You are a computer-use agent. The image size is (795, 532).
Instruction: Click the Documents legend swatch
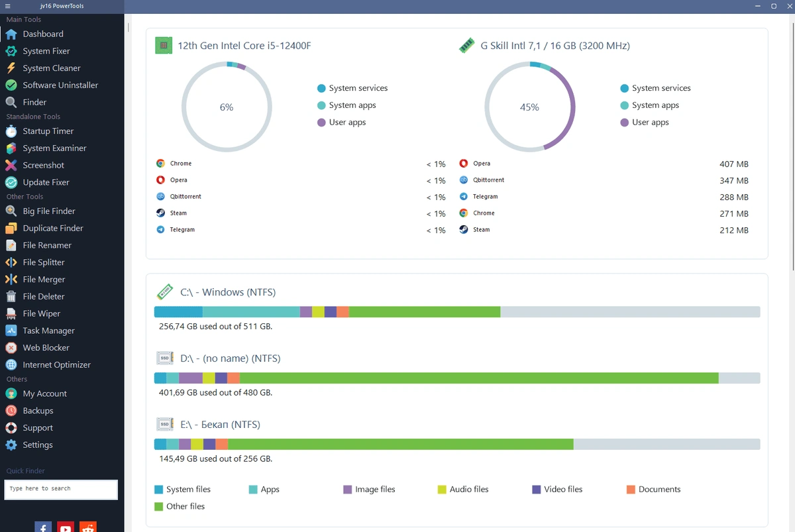coord(631,490)
